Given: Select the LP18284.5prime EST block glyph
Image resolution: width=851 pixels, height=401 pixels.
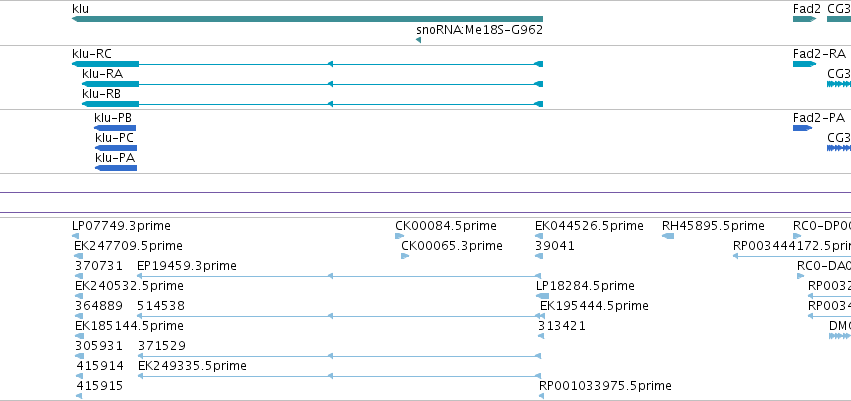Looking at the screenshot, I should pyautogui.click(x=542, y=296).
